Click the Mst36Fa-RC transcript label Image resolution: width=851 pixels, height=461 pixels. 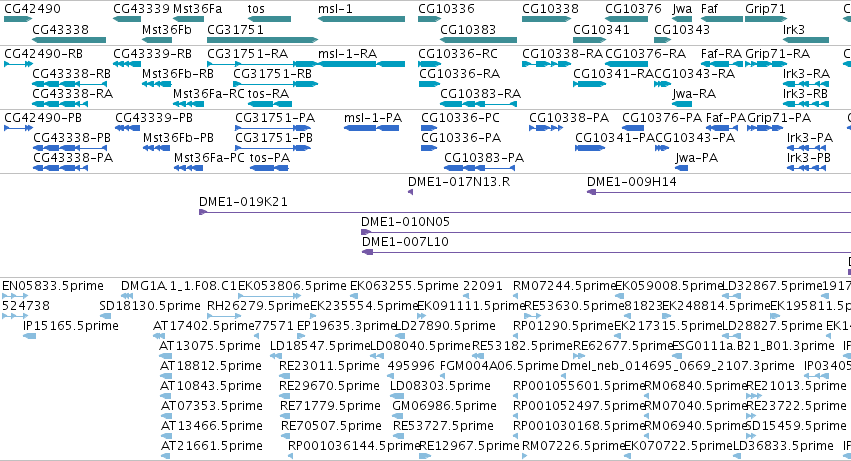pos(208,94)
